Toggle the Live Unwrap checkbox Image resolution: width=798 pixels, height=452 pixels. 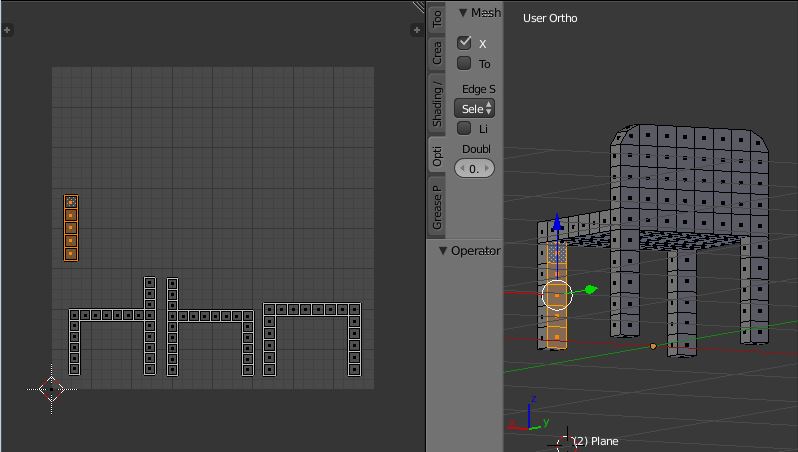[464, 128]
